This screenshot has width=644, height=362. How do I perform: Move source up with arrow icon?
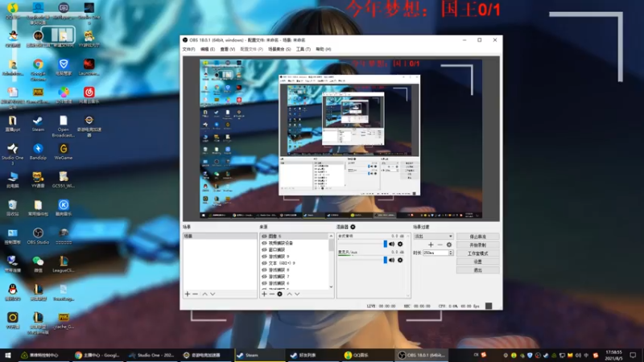(289, 294)
